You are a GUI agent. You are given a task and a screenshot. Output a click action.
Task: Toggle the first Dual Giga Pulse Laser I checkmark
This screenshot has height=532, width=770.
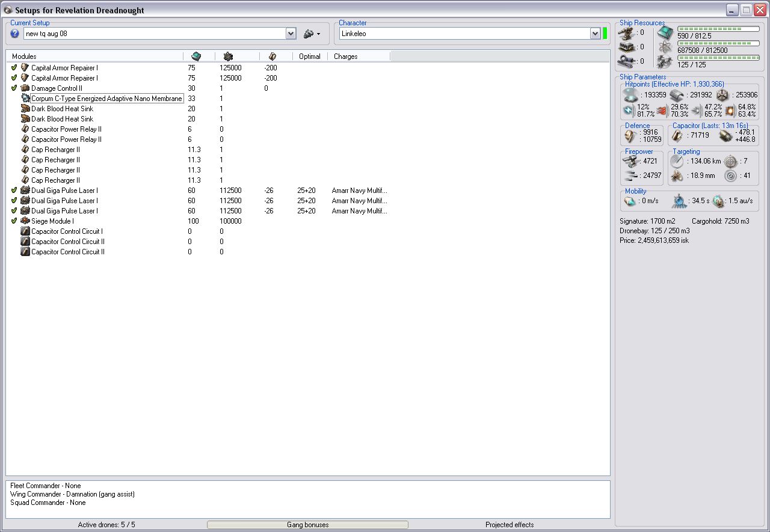click(x=14, y=191)
